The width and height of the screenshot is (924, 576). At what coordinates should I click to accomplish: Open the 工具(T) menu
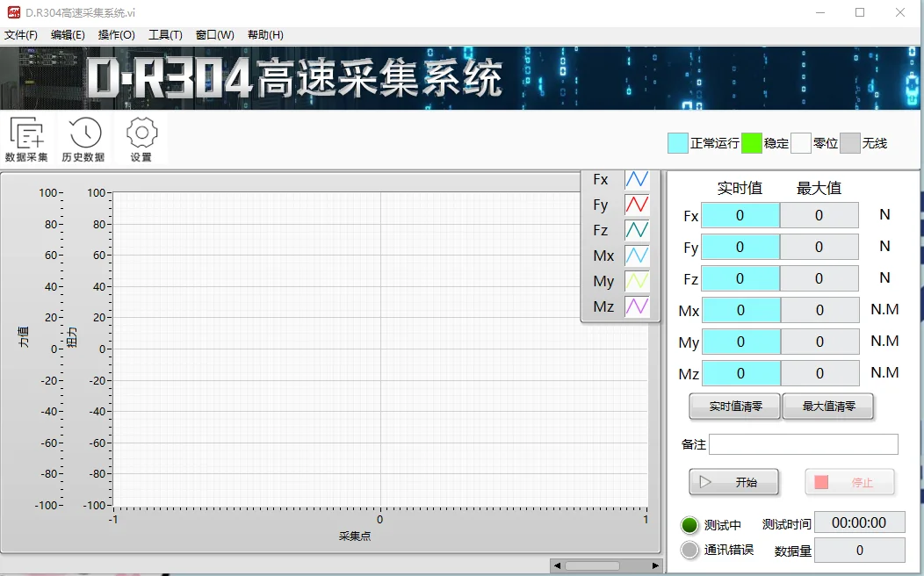pos(165,35)
